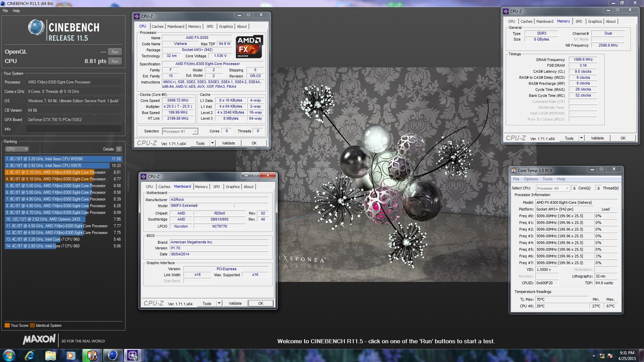Image resolution: width=644 pixels, height=362 pixels.
Task: Open Cinebench File menu
Action: click(x=5, y=11)
